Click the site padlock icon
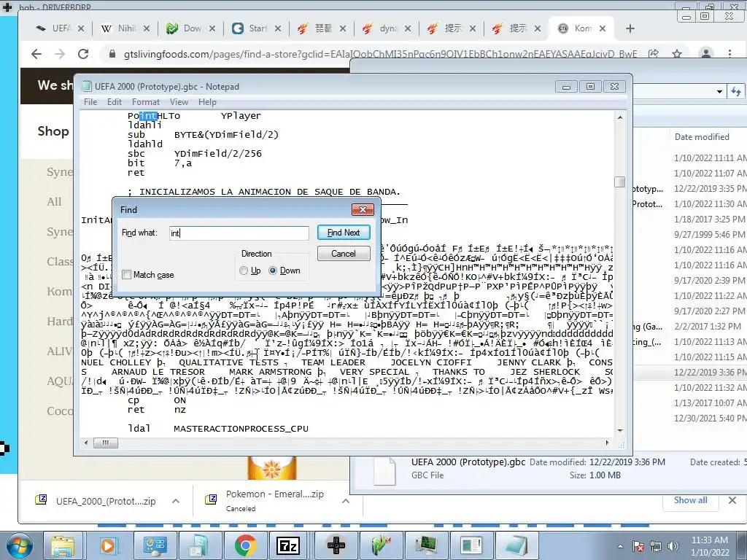Image resolution: width=747 pixels, height=560 pixels. click(112, 54)
